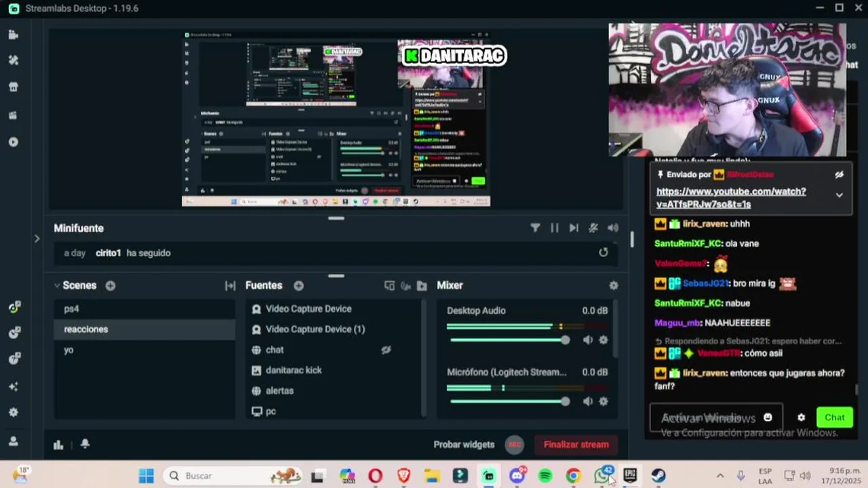868x488 pixels.
Task: Open Epic Games Launcher from taskbar
Action: click(630, 476)
